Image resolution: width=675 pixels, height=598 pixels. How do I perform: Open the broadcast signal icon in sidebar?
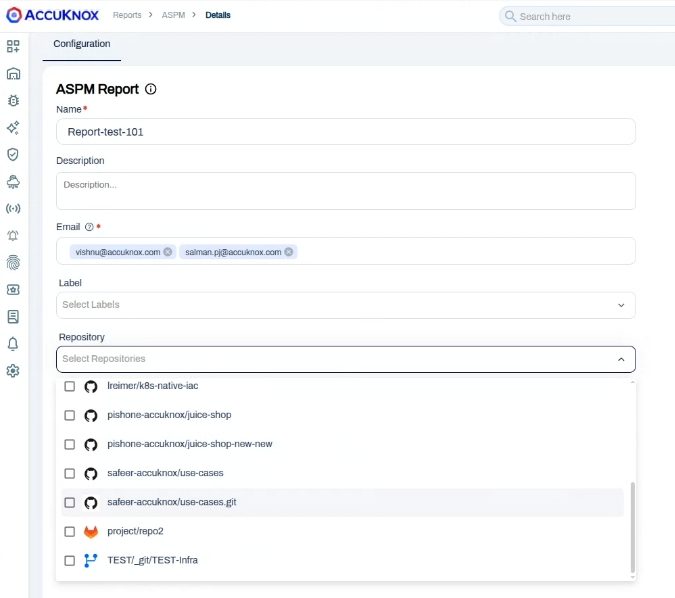click(x=13, y=209)
